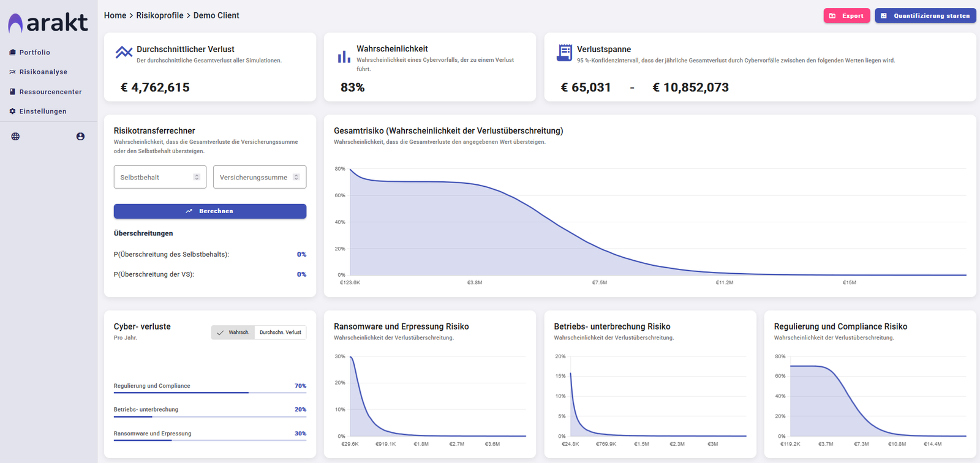Viewport: 980px width, 463px height.
Task: Click the Einstellungen gear icon
Action: (12, 111)
